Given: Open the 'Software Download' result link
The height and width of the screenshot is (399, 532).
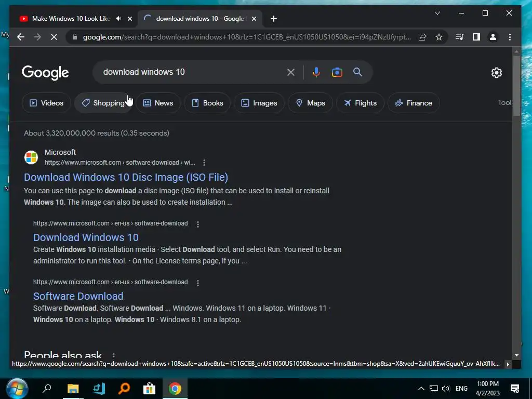Looking at the screenshot, I should pyautogui.click(x=78, y=296).
